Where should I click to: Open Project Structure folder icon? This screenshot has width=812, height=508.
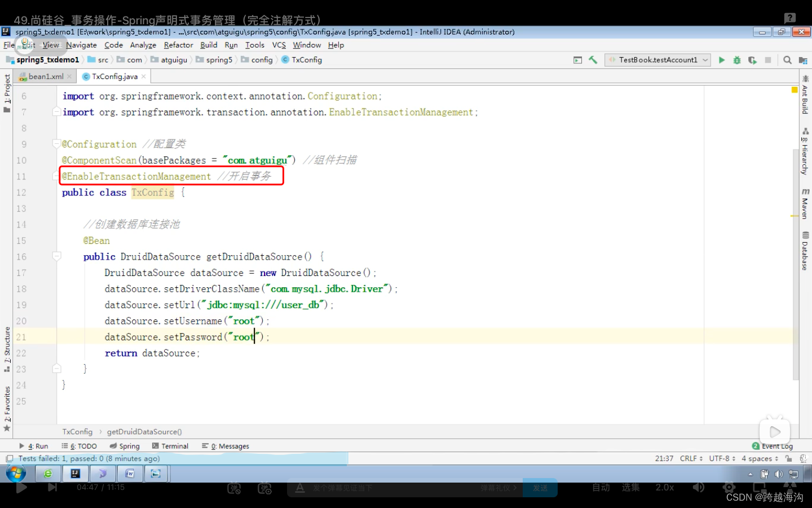tap(803, 60)
